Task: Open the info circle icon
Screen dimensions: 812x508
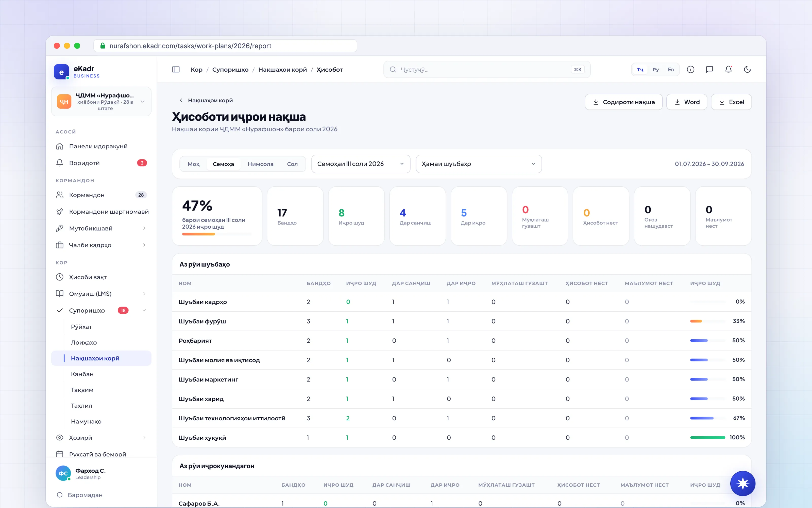Action: coord(690,70)
